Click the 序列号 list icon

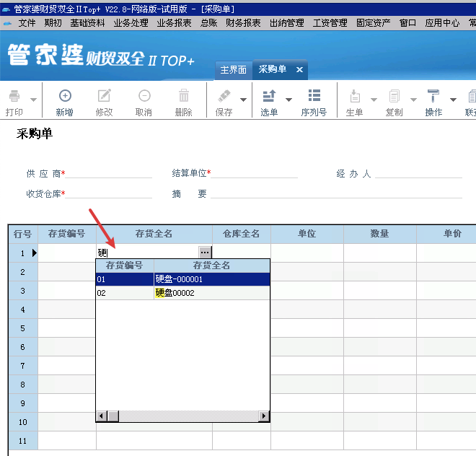pos(314,95)
